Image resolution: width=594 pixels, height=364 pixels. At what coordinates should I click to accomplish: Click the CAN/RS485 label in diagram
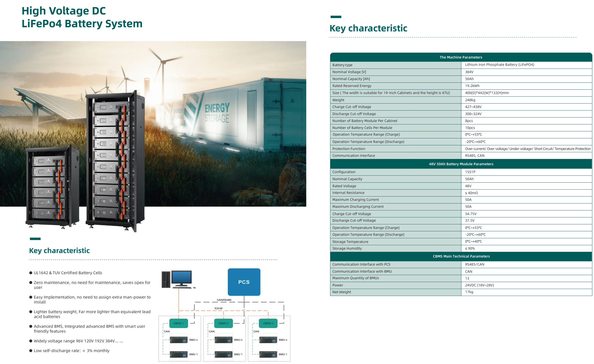coord(224,300)
